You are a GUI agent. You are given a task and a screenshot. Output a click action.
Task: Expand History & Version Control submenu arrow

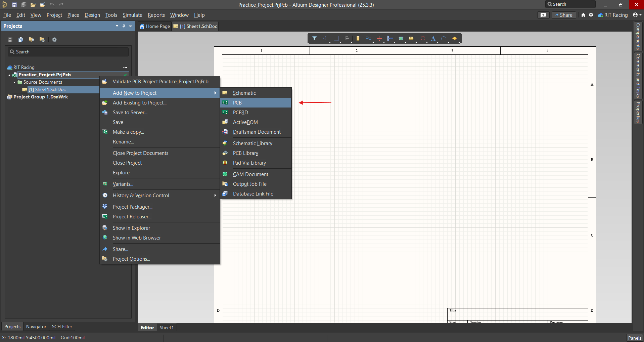[x=215, y=196]
